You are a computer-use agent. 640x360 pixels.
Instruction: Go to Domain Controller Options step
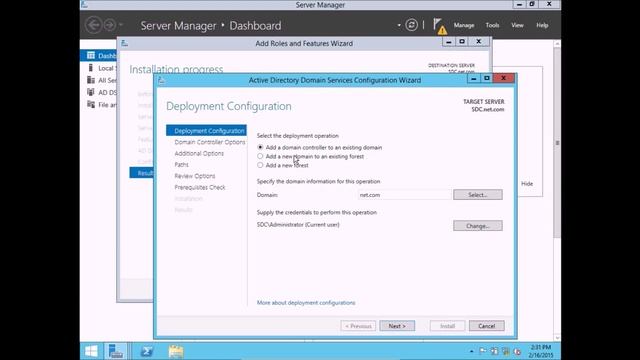point(209,142)
